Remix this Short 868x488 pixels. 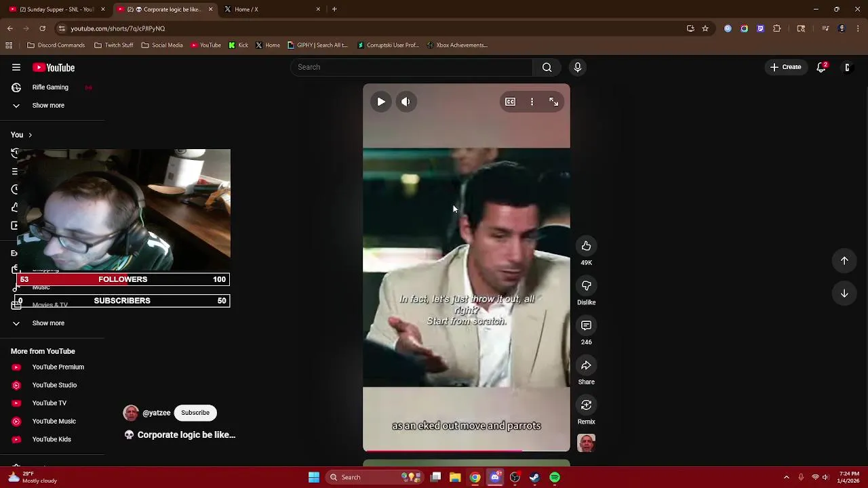(x=586, y=405)
